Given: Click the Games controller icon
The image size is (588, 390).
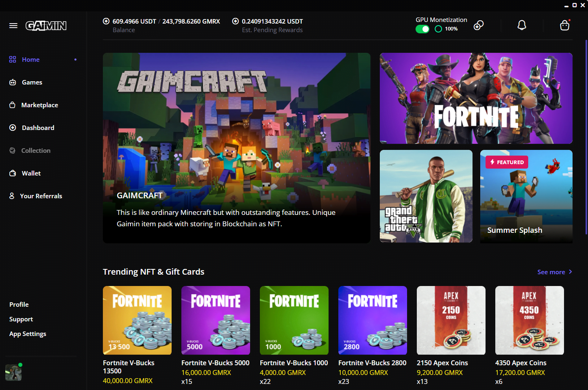Looking at the screenshot, I should pos(13,82).
